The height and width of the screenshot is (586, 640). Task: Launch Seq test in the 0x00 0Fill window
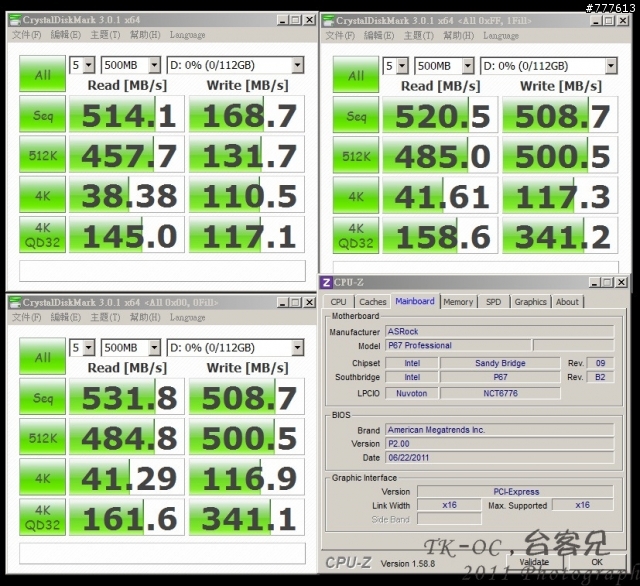(x=42, y=397)
